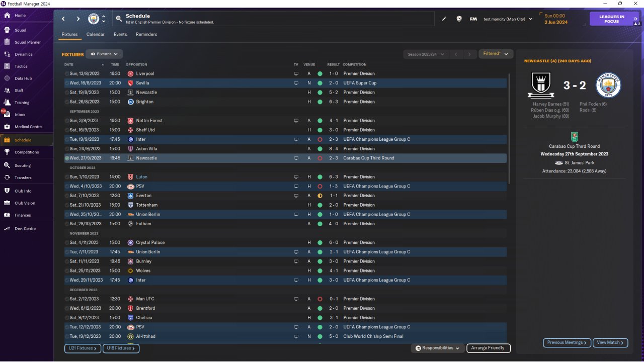The image size is (644, 362).
Task: Open Previous Meetings
Action: pyautogui.click(x=567, y=342)
